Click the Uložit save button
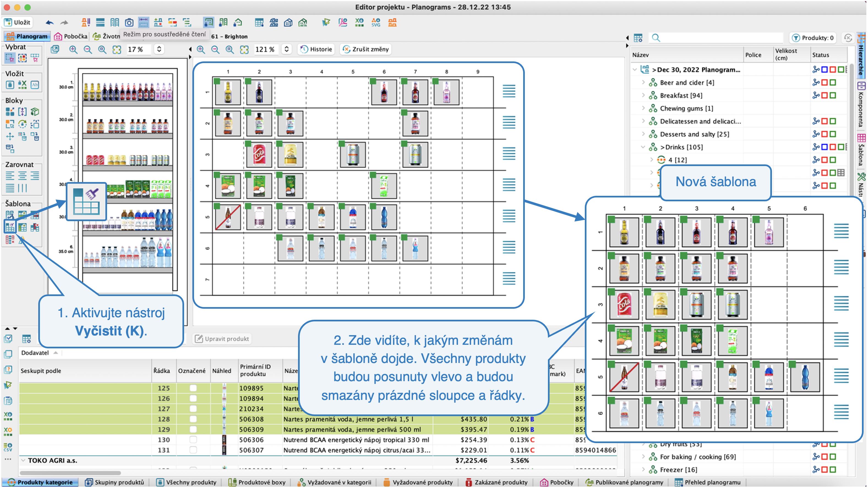 coord(18,22)
